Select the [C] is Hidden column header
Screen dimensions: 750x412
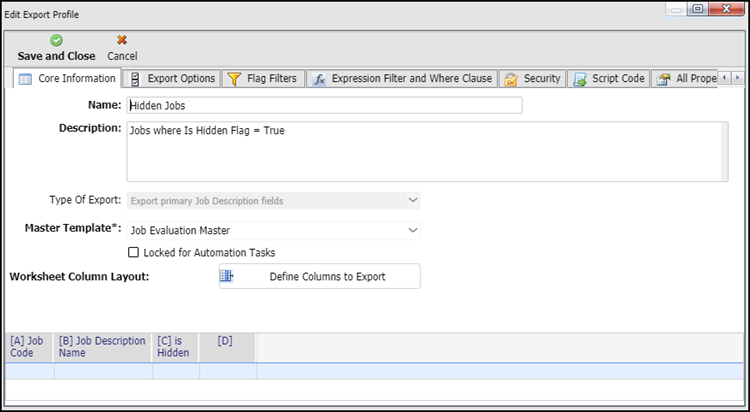[174, 347]
